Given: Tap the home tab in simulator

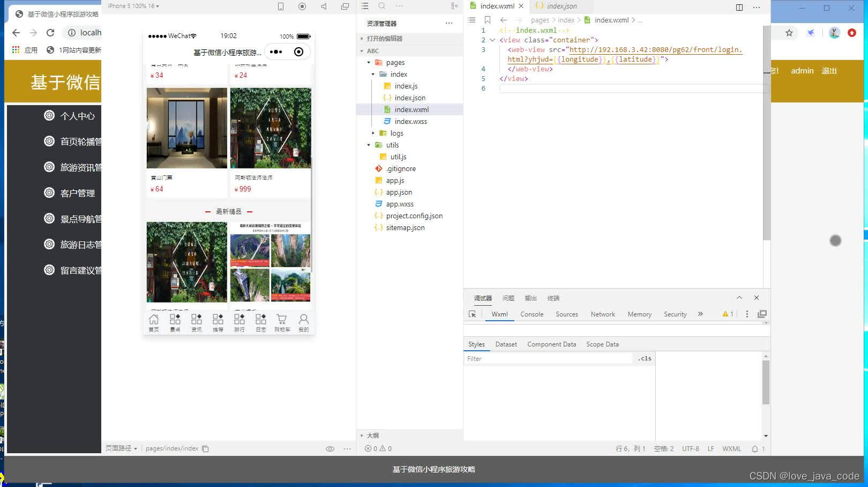Looking at the screenshot, I should coord(154,323).
